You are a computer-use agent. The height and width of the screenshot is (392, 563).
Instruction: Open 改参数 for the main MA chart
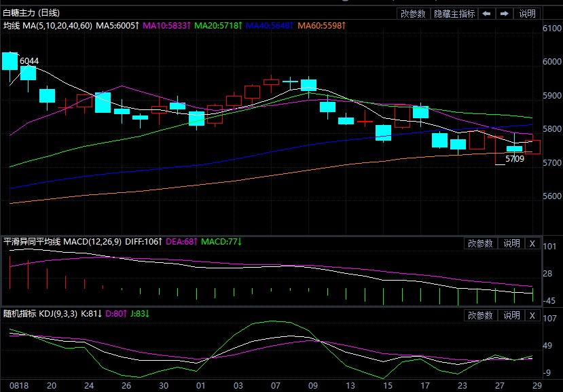pos(413,14)
